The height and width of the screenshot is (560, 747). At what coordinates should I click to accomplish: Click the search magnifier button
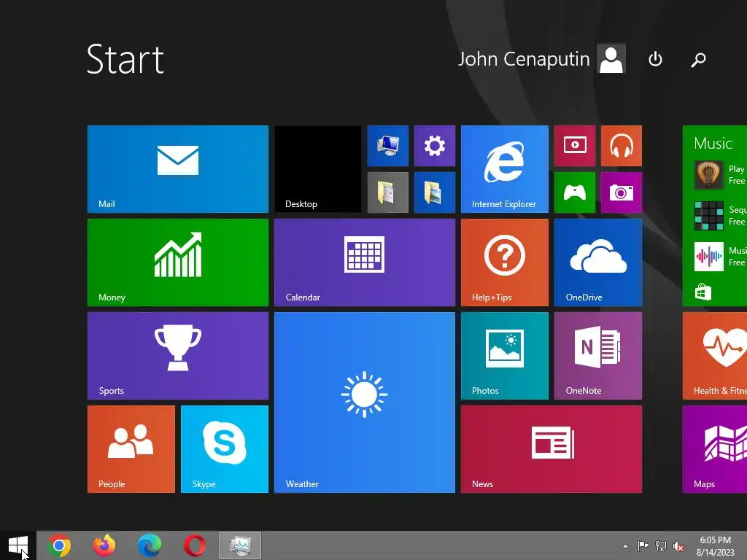coord(698,60)
